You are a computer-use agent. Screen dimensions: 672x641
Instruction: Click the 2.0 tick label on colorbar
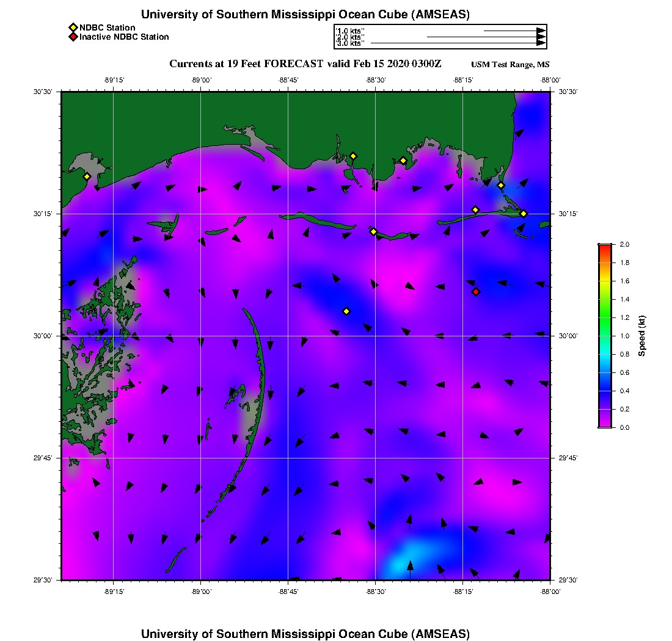pyautogui.click(x=624, y=244)
